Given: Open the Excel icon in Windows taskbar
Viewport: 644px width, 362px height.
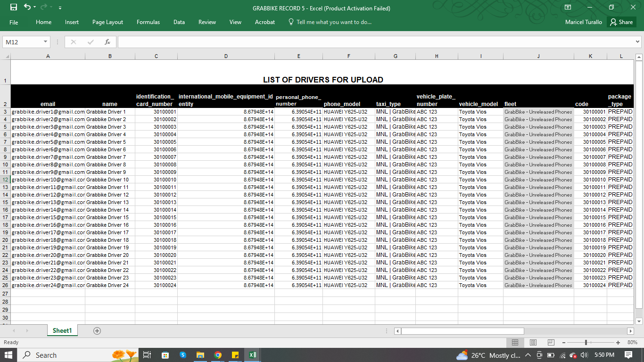Looking at the screenshot, I should [252, 355].
